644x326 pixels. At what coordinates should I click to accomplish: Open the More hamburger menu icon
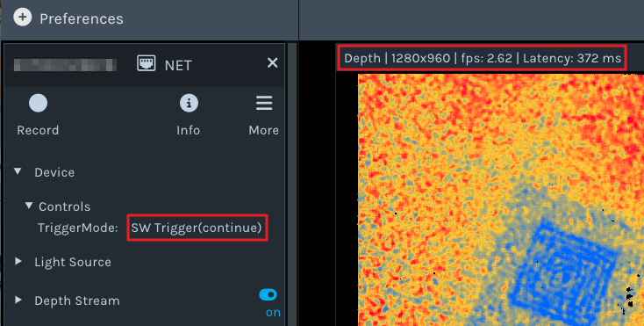264,103
